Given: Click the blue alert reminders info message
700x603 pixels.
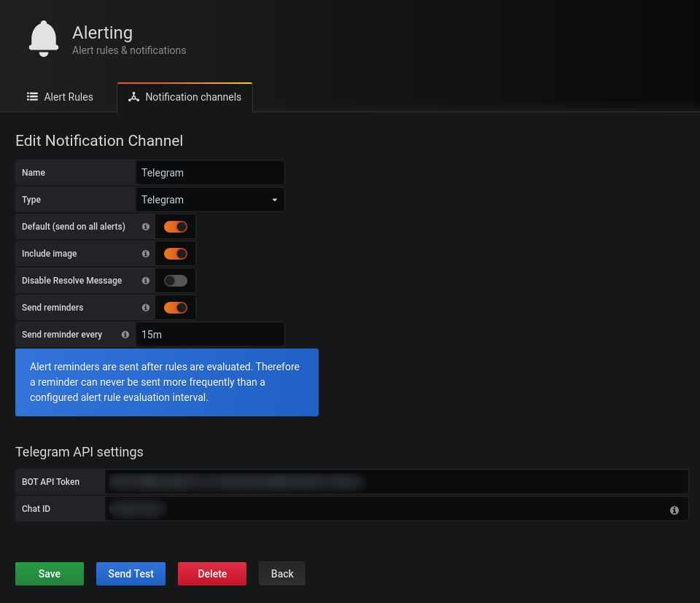Looking at the screenshot, I should coord(167,383).
